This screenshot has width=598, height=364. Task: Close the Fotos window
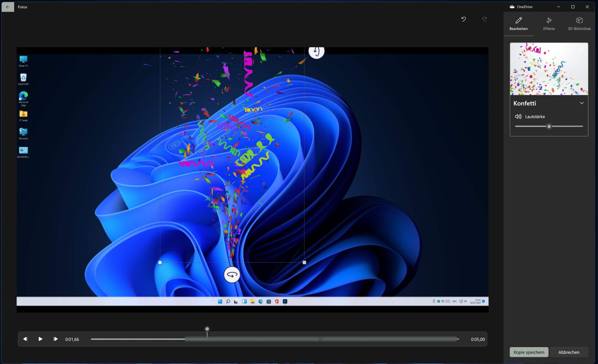[x=587, y=7]
